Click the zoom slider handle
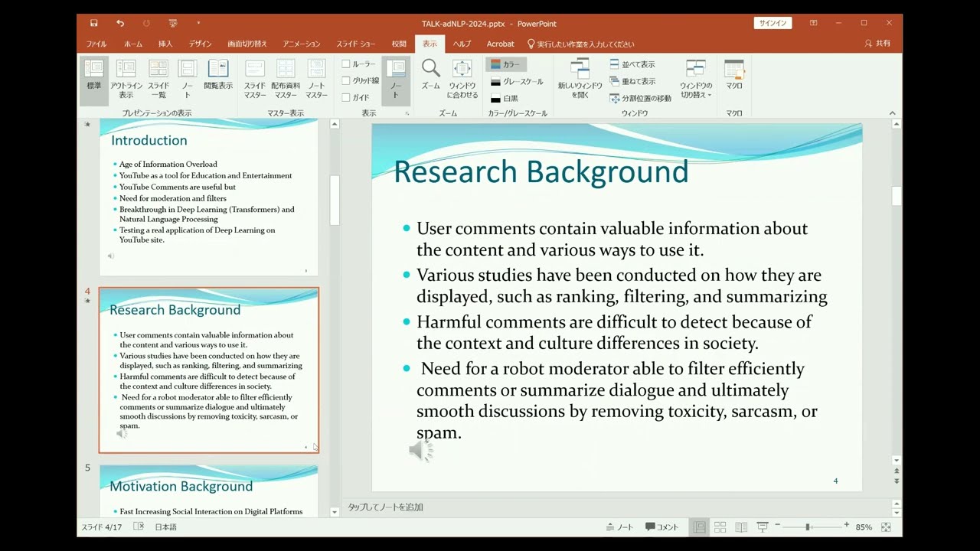The width and height of the screenshot is (980, 551). 808,527
